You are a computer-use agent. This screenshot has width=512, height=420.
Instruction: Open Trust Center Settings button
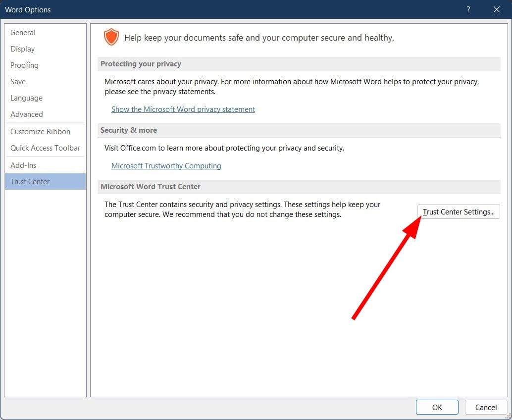(459, 211)
